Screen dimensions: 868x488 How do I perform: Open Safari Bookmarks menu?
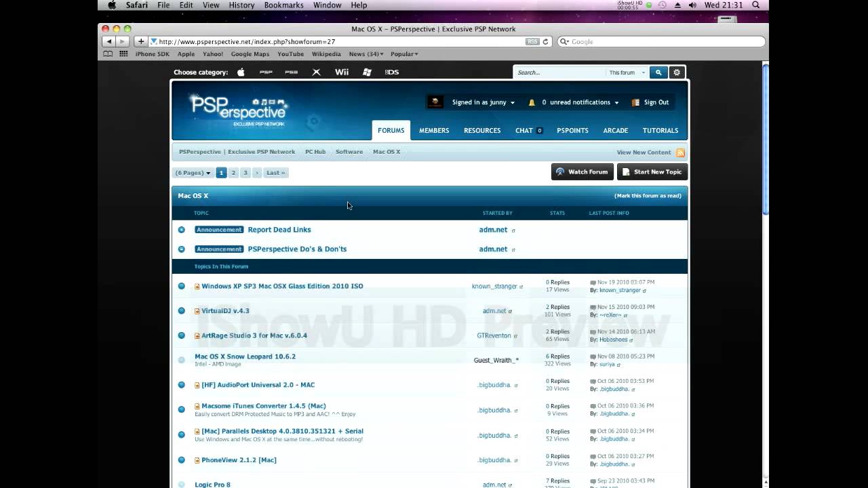(284, 5)
